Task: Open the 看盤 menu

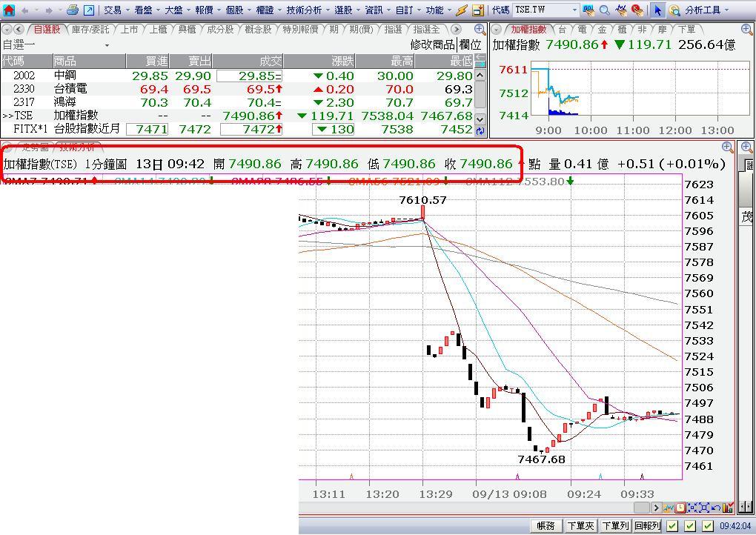Action: 143,10
